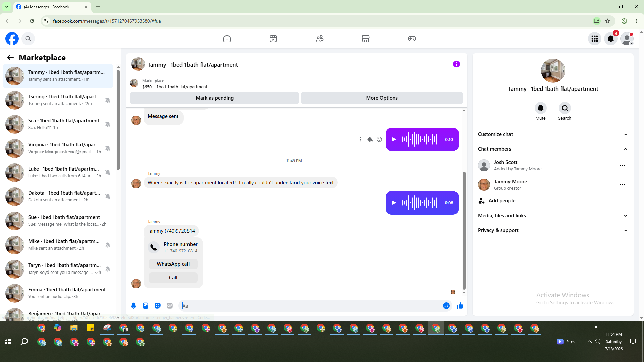Open the emoji picker in message box
Viewport: 644px width, 362px height.
(446, 306)
